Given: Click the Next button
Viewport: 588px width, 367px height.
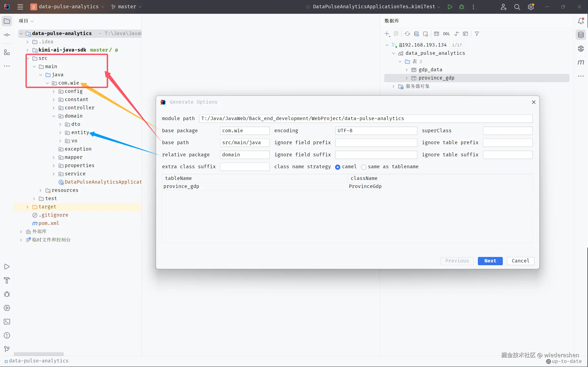Looking at the screenshot, I should tap(490, 261).
